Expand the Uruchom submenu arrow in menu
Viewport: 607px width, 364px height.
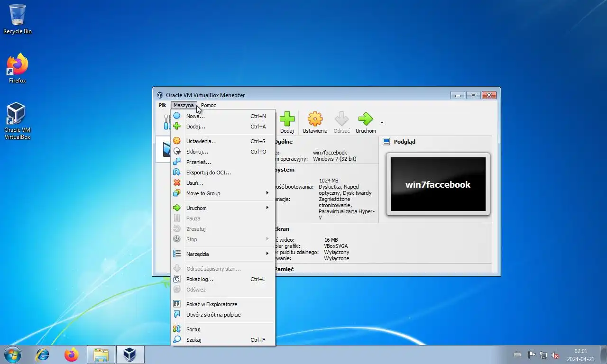[267, 208]
